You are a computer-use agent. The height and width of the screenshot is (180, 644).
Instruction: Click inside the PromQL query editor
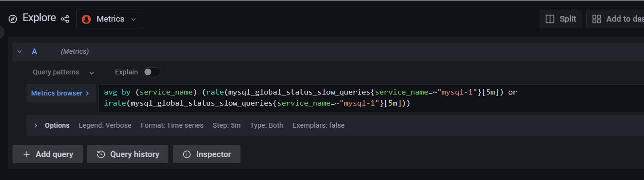pos(371,98)
